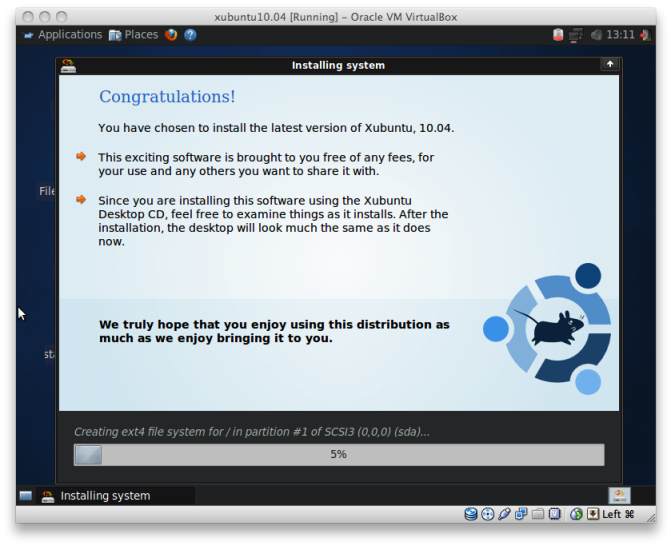
Task: Minimize the VirtualBox VM window
Action: 45,17
